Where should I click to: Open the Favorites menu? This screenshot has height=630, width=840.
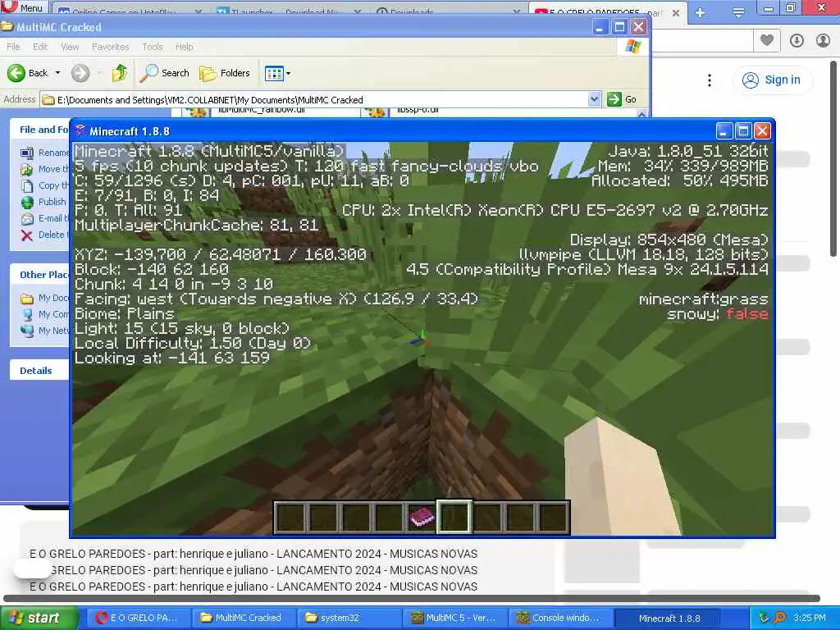coord(111,47)
